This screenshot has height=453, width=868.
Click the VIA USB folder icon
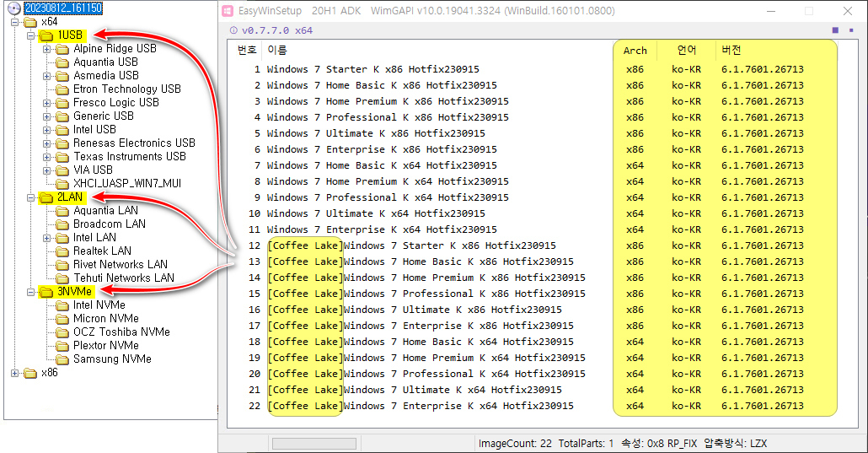click(62, 170)
